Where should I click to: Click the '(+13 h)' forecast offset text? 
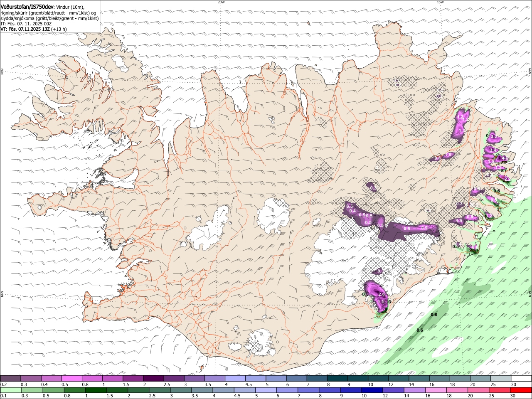click(59, 29)
